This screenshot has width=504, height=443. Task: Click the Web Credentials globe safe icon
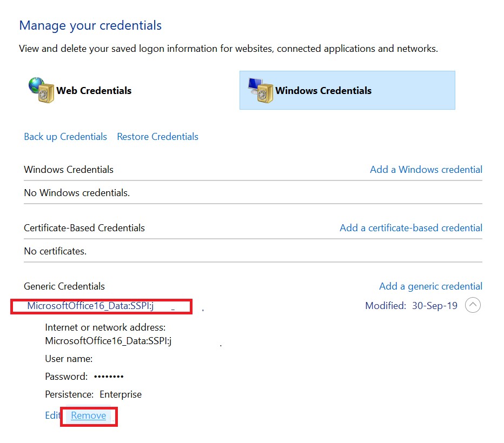(x=41, y=90)
